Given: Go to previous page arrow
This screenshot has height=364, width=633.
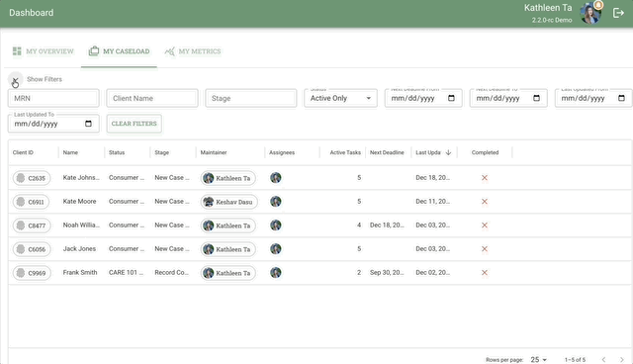Looking at the screenshot, I should (603, 360).
